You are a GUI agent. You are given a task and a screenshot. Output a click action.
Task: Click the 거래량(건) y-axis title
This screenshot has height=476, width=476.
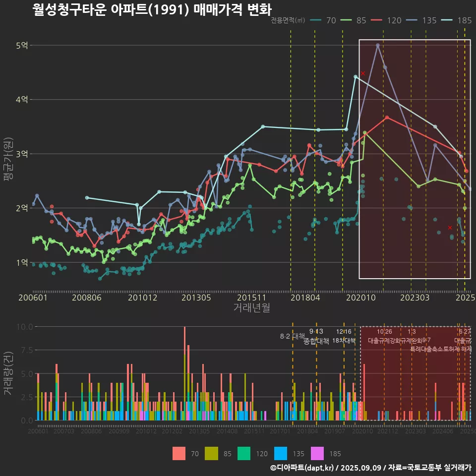pyautogui.click(x=8, y=373)
